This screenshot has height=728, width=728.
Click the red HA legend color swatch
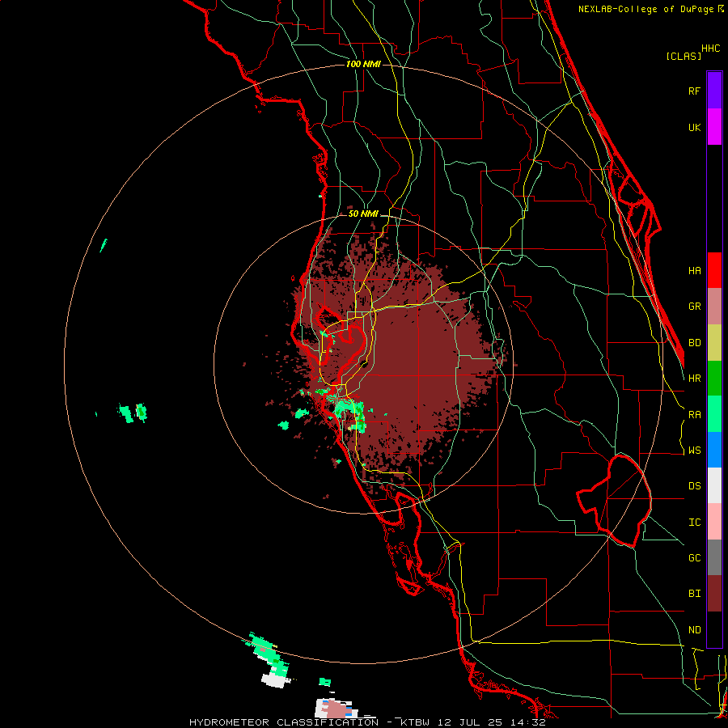point(714,270)
